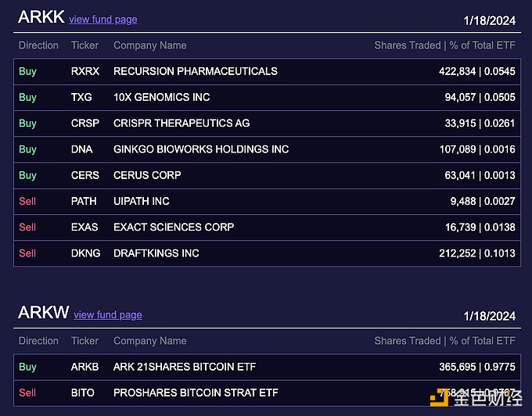532x416 pixels.
Task: Click the value 94,057 | 0.0505
Action: 480,97
